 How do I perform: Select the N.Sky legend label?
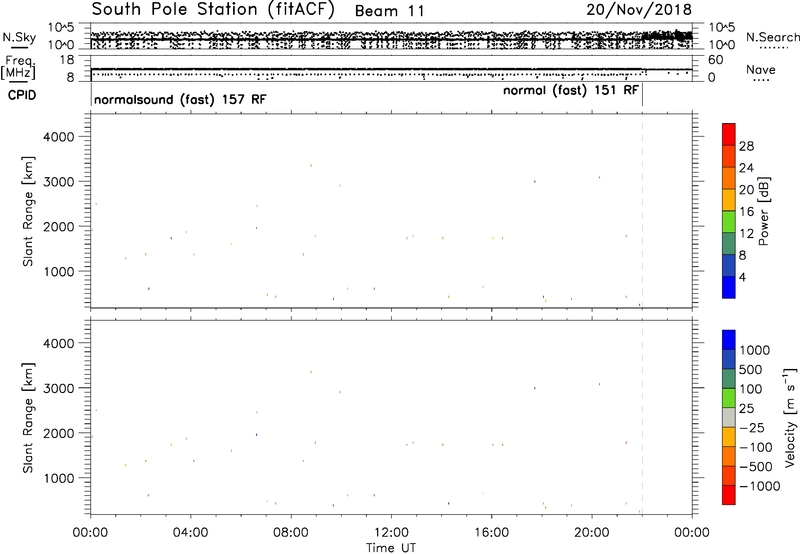coord(19,37)
